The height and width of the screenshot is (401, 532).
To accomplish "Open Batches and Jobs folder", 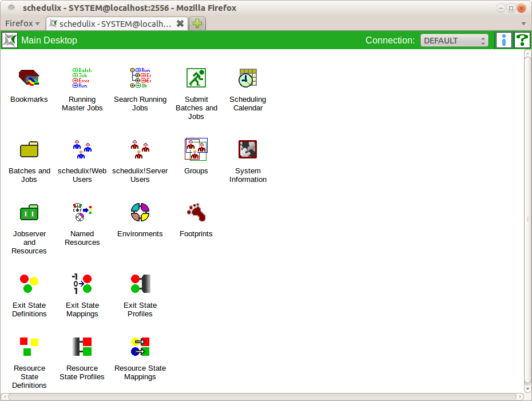I will [x=29, y=149].
